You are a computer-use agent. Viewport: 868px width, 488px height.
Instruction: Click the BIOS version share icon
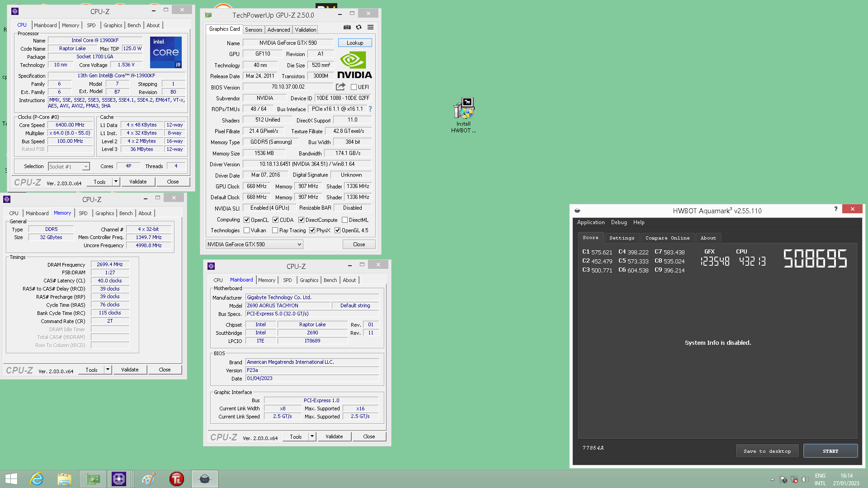[340, 87]
